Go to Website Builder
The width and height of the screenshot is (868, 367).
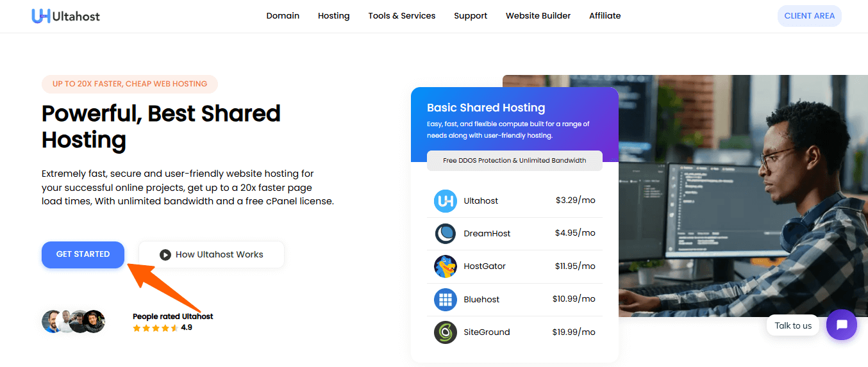(x=538, y=16)
